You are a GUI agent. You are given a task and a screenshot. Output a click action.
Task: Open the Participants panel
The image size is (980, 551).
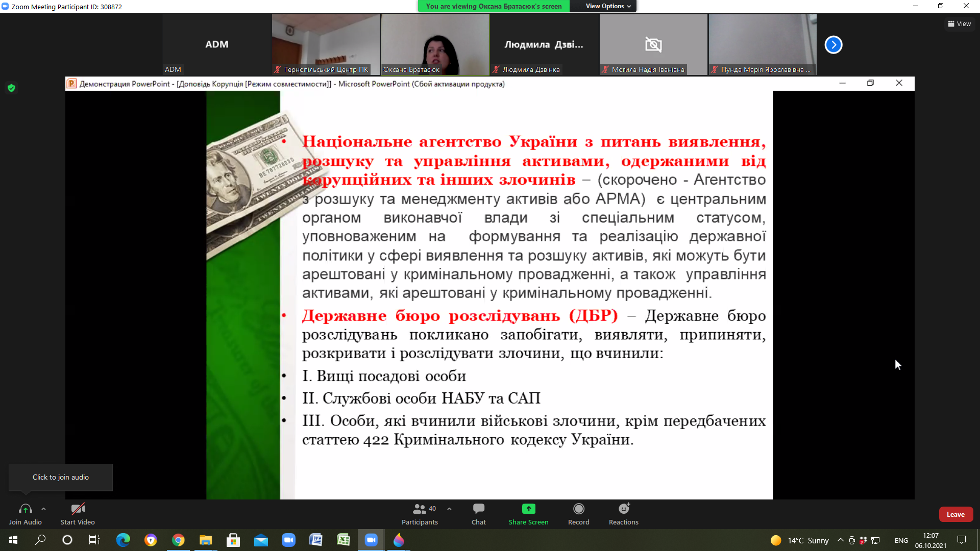420,514
